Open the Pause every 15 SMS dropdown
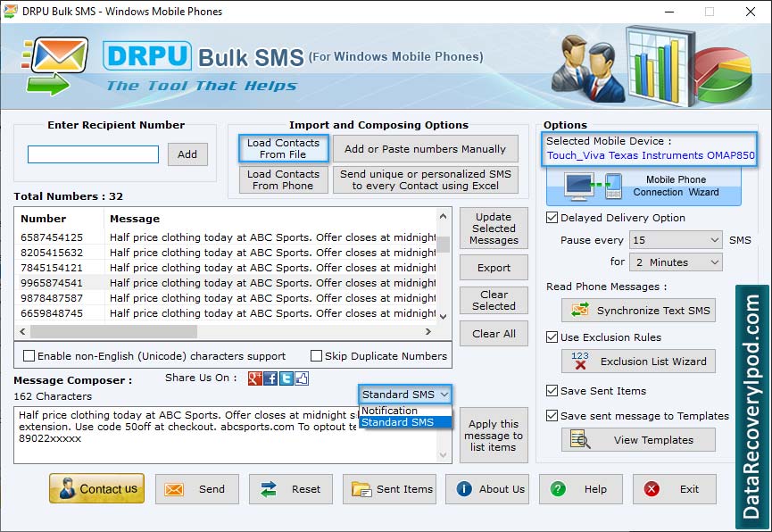772x532 pixels. click(x=676, y=240)
